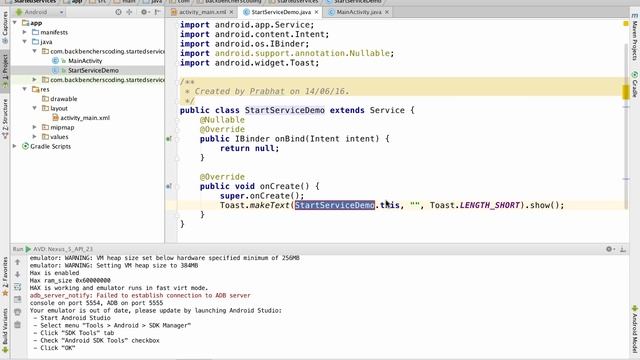Expand the manifests folder
640x360 pixels.
(x=25, y=32)
